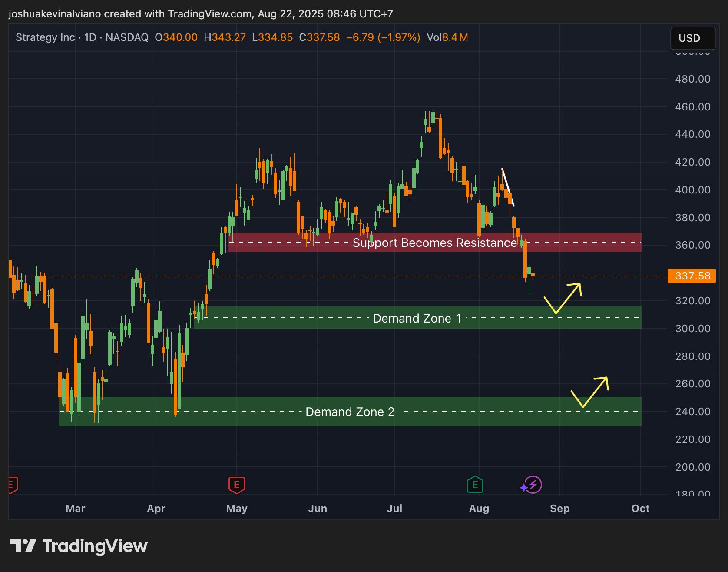Open the USD currency selector
The width and height of the screenshot is (728, 572).
point(693,38)
